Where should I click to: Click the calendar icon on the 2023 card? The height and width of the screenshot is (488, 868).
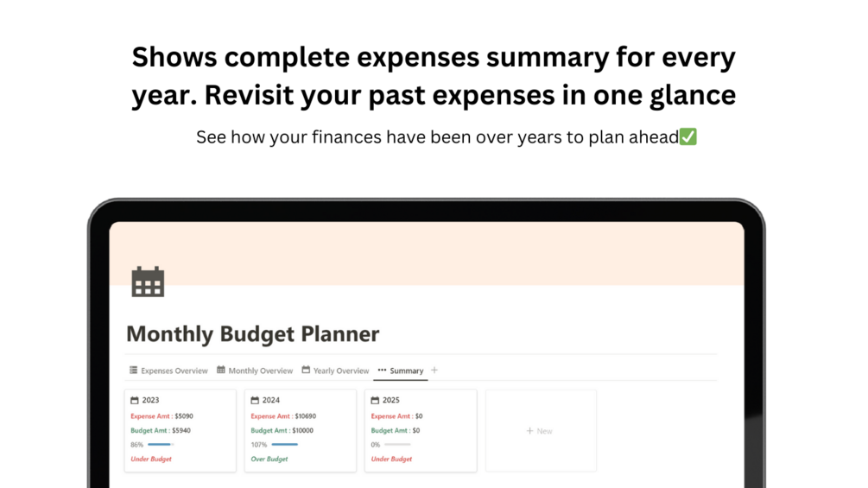click(135, 401)
